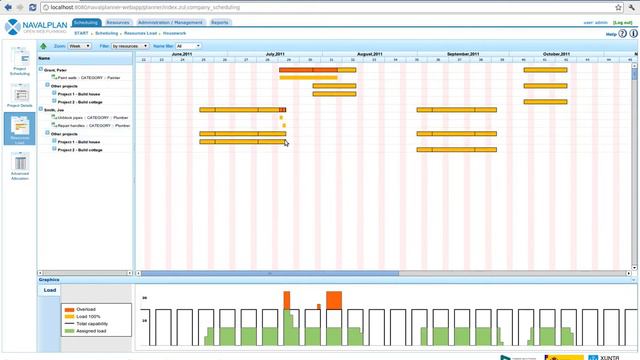
Task: Click the Resources Load breadcrumb link
Action: coord(140,33)
